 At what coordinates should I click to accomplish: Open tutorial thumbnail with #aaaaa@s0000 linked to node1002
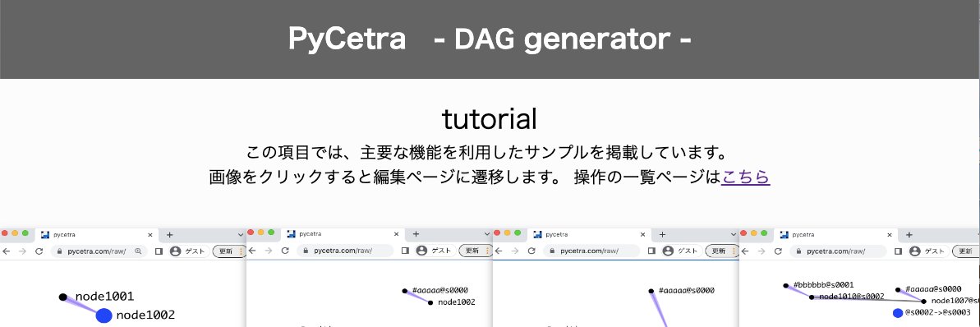click(x=370, y=278)
